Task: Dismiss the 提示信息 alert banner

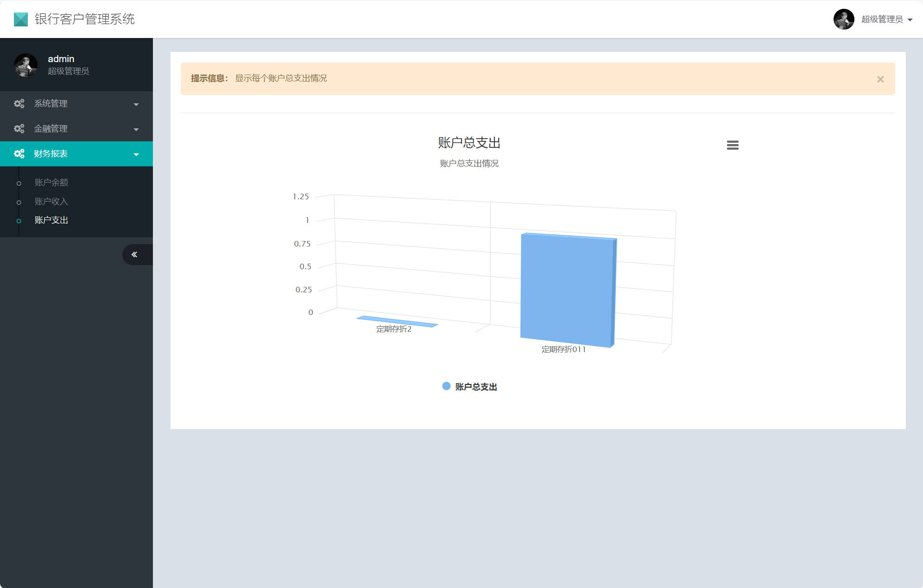Action: point(880,79)
